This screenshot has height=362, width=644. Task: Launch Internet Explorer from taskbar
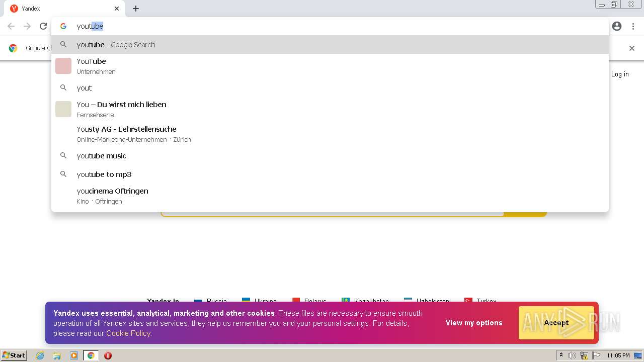click(40, 355)
